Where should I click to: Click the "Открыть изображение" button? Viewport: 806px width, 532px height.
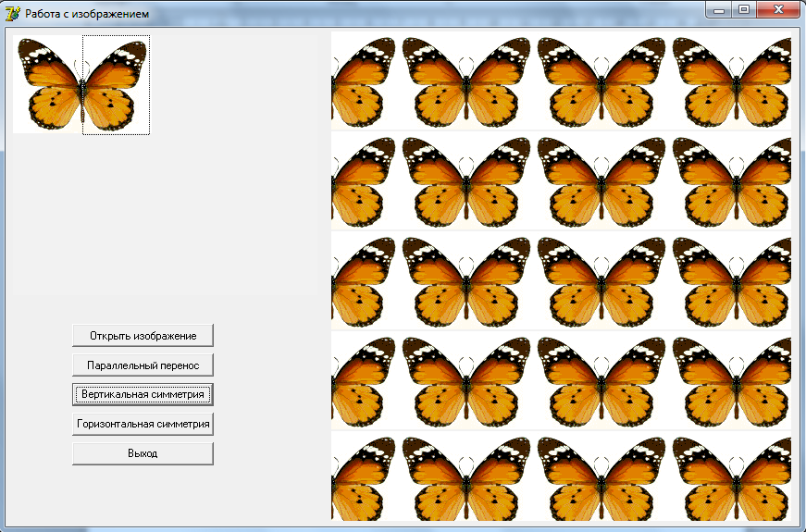(143, 336)
